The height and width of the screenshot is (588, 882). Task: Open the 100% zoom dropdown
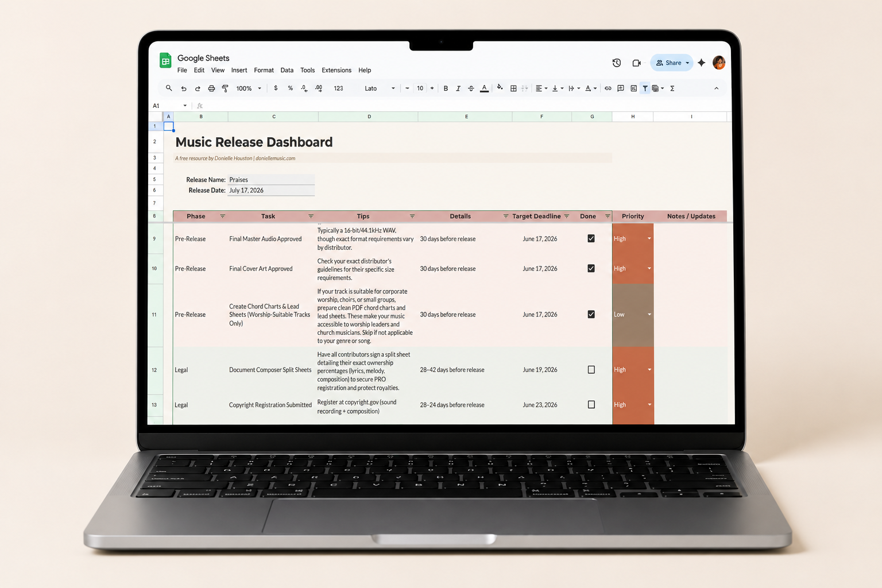coord(249,88)
